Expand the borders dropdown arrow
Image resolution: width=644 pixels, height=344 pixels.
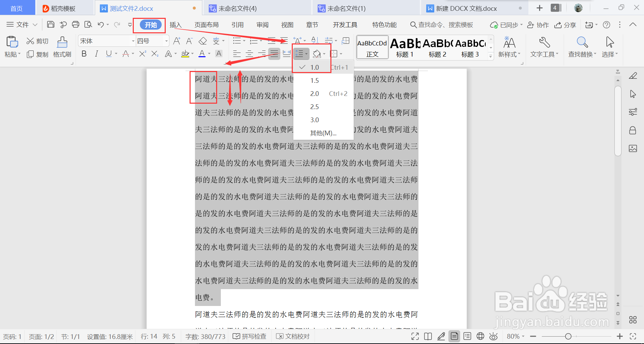341,54
